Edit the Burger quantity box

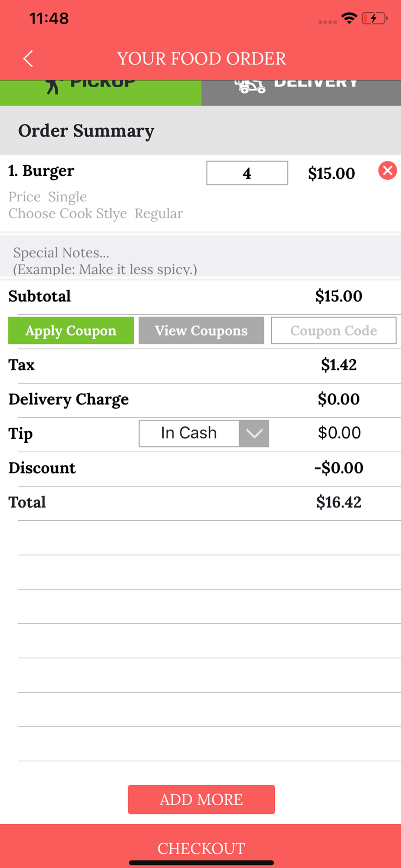[247, 173]
